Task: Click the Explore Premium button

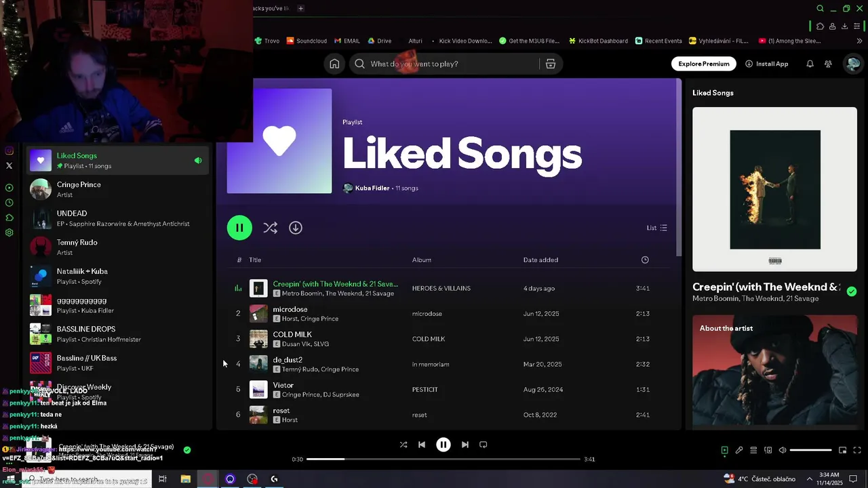Action: point(704,64)
